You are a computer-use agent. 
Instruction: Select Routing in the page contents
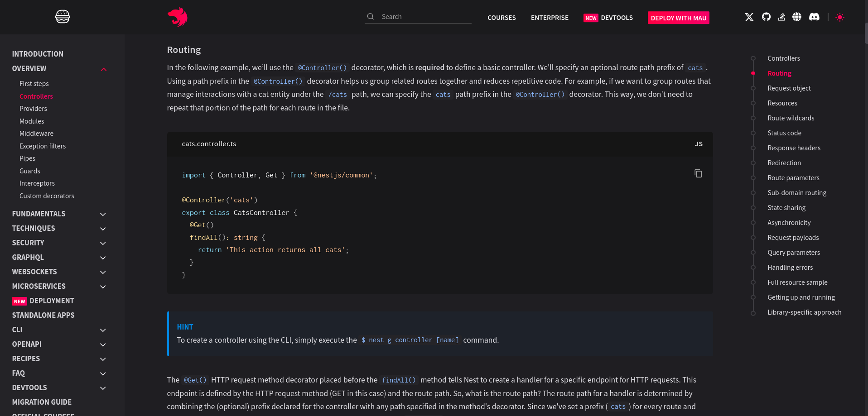(779, 73)
